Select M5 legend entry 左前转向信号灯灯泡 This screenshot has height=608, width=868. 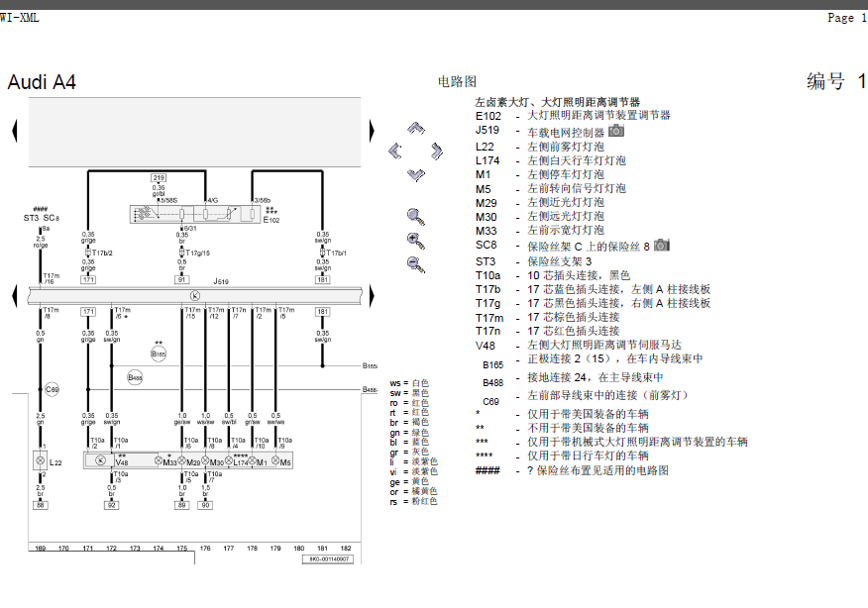click(x=577, y=189)
